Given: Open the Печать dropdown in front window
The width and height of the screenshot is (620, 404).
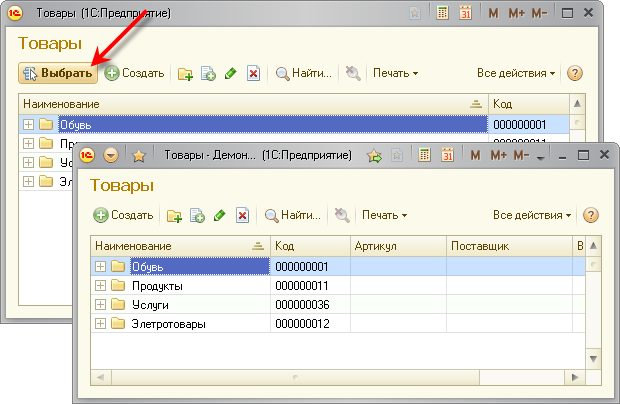Looking at the screenshot, I should (x=384, y=215).
